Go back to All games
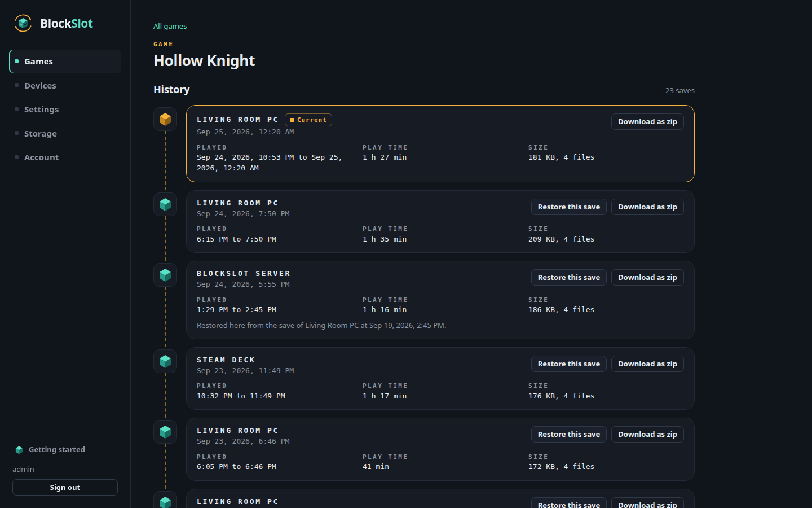 (x=170, y=26)
